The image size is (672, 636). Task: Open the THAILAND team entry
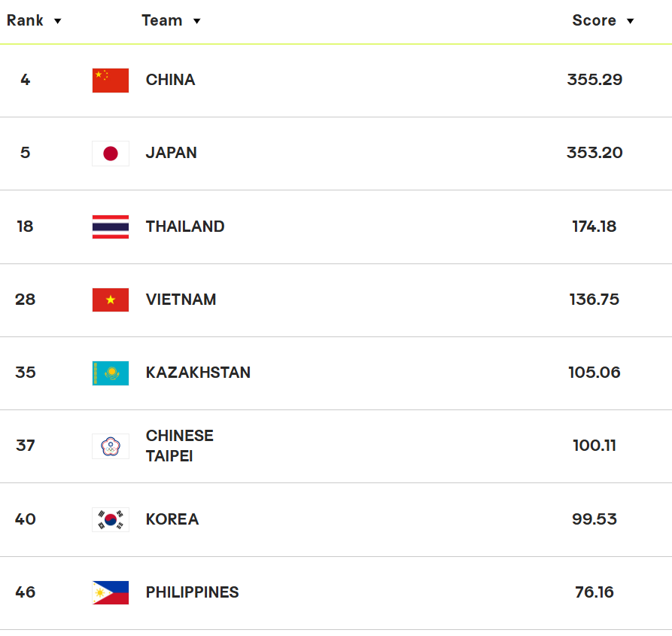[x=185, y=227]
